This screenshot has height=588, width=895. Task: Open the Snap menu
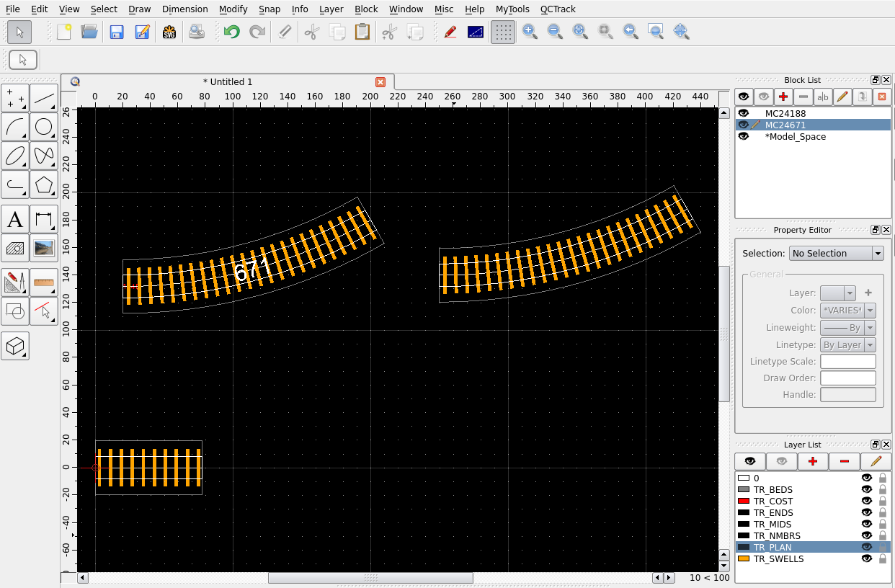(x=270, y=9)
